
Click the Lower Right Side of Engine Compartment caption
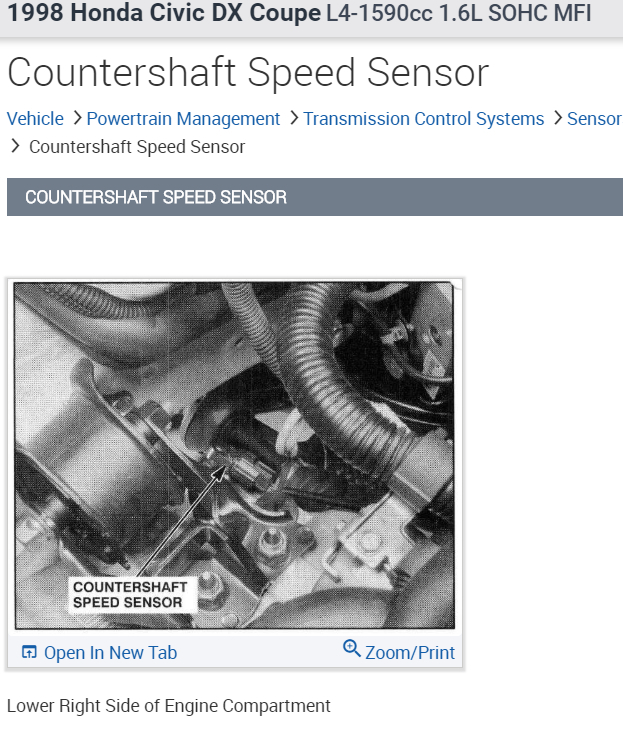point(168,705)
